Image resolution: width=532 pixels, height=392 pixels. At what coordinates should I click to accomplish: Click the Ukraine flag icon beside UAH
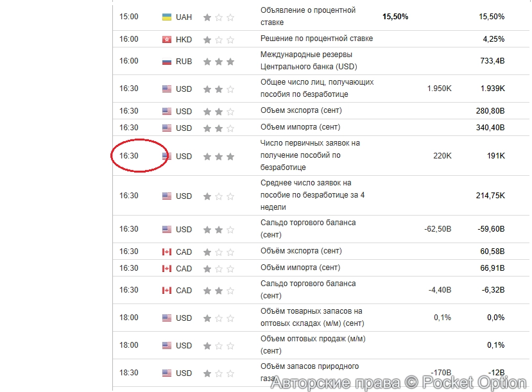tap(167, 17)
